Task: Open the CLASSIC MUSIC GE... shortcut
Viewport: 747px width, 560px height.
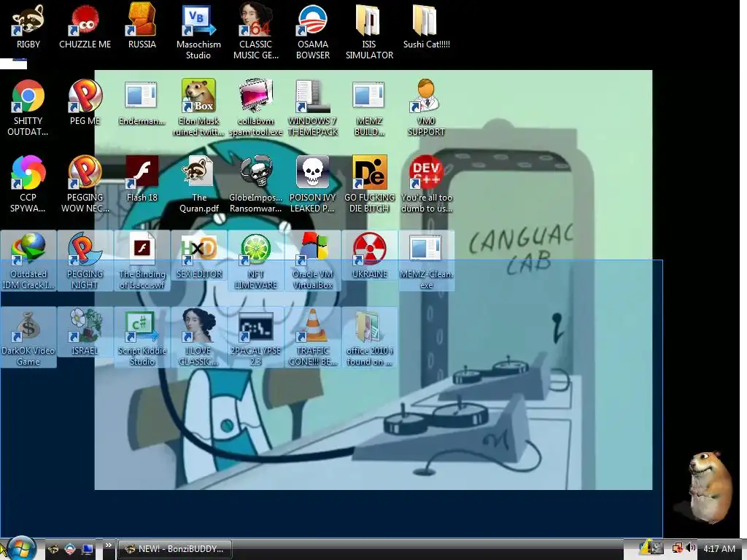Action: pos(256,32)
